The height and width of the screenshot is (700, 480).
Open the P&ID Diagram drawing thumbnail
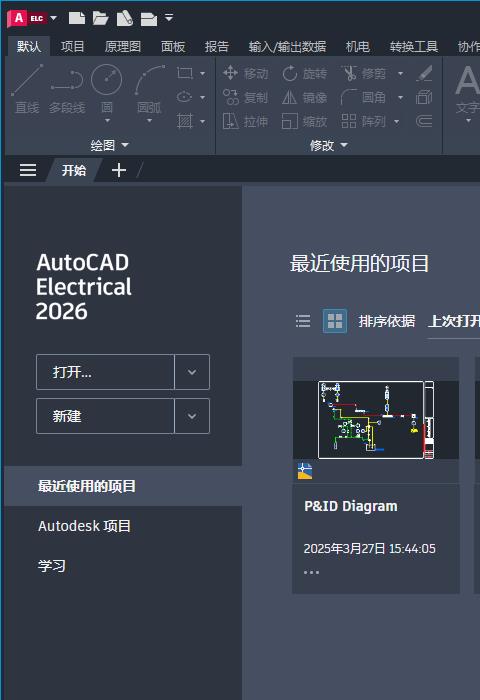376,420
